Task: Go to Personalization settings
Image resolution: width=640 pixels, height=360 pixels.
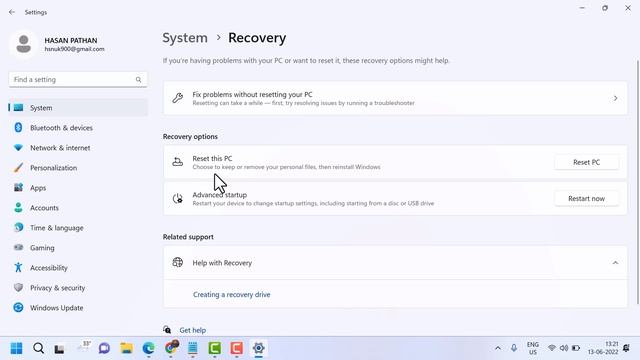Action: click(78, 168)
